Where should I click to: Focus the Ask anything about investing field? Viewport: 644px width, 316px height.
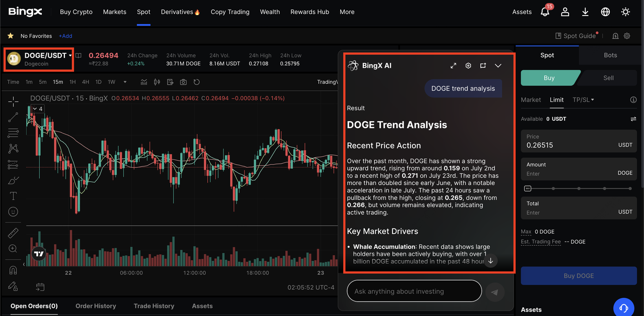[414, 291]
